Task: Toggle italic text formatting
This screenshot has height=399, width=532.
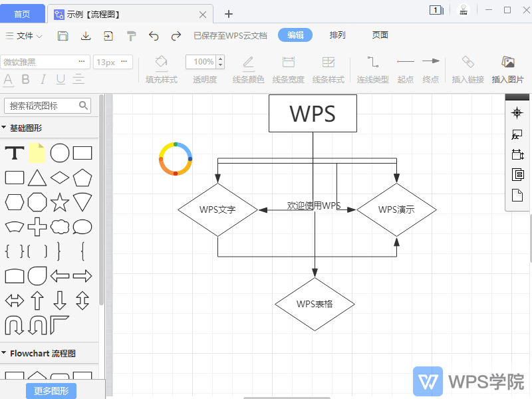Action: [42, 80]
